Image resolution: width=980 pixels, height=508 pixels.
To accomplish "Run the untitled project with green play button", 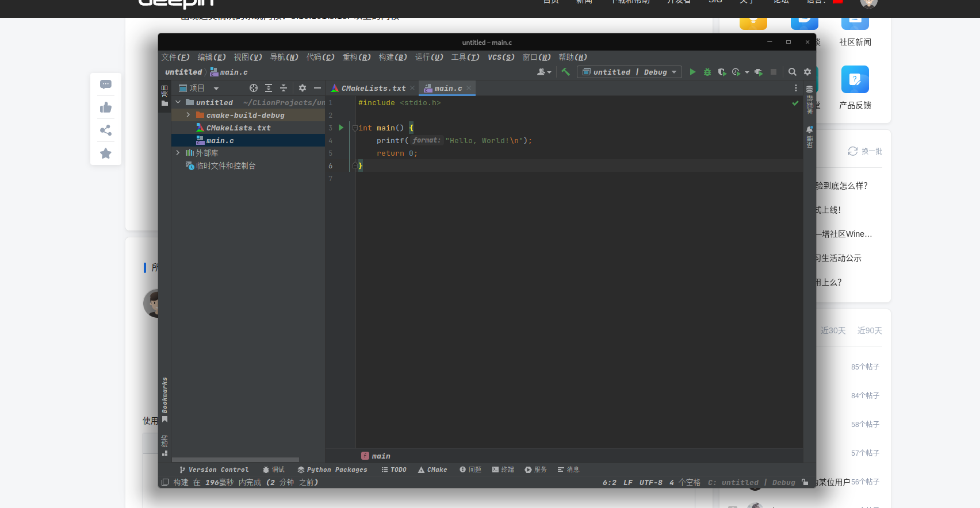I will (x=692, y=72).
